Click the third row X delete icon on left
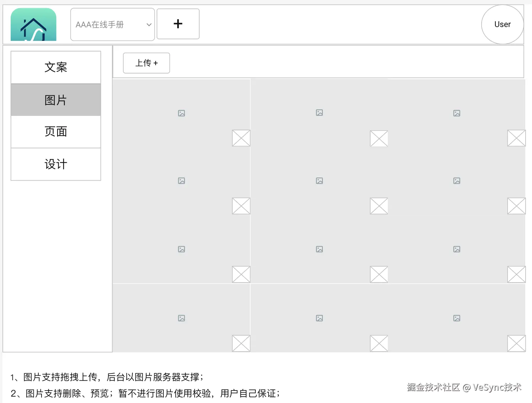The height and width of the screenshot is (403, 532). [241, 274]
